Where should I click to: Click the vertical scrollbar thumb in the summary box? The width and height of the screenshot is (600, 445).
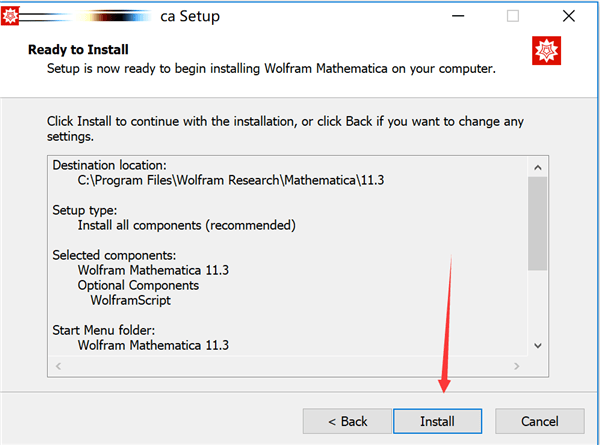[538, 222]
